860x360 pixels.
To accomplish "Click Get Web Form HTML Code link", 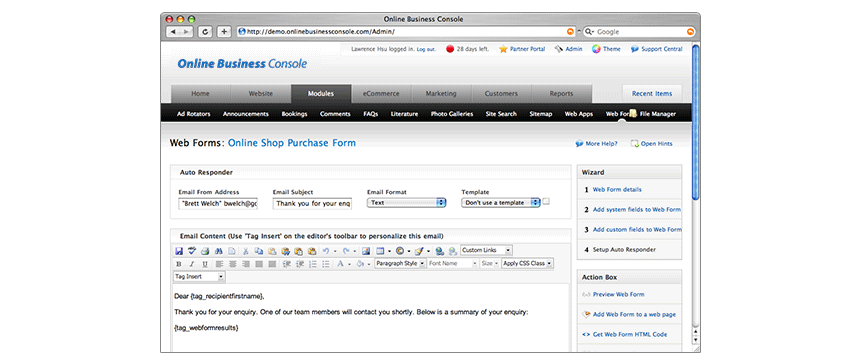I will pyautogui.click(x=631, y=334).
